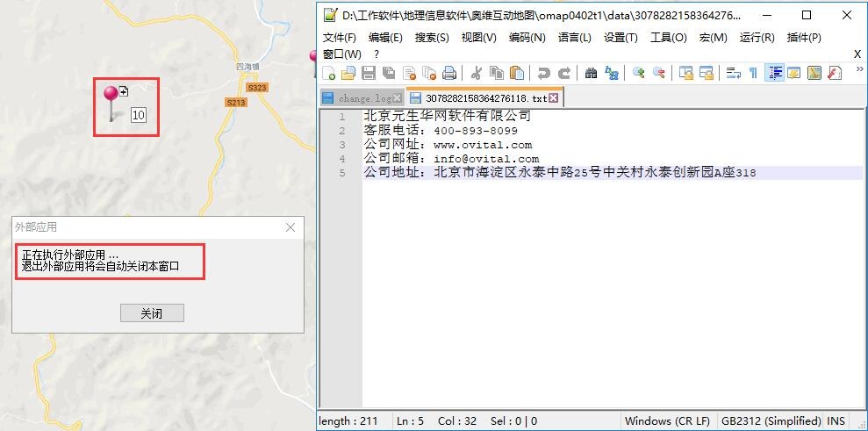Open Find with the binoculars icon
The image size is (868, 431).
coord(591,73)
